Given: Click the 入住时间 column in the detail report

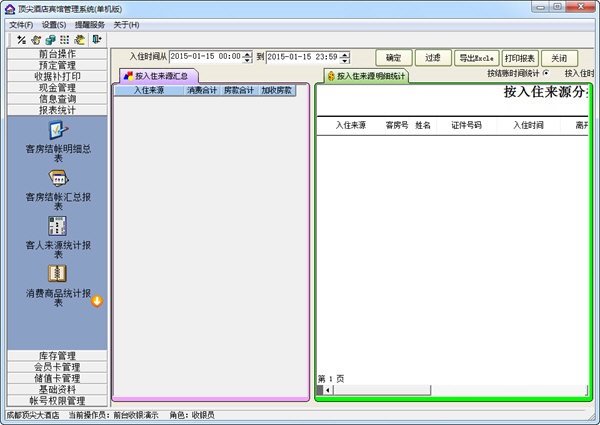Looking at the screenshot, I should coord(528,125).
